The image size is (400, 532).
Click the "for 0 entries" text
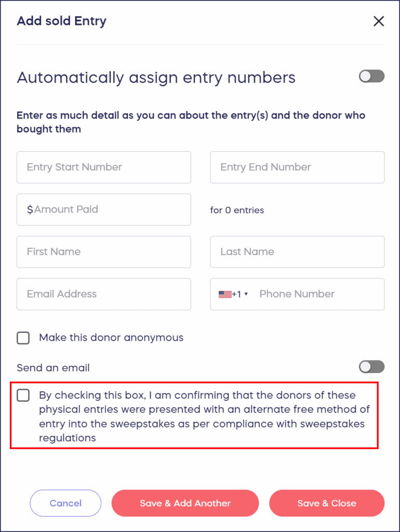237,210
